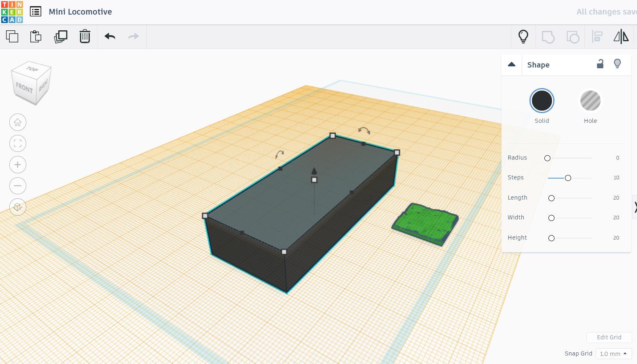The image size is (637, 364).
Task: Open the Edit Grid settings
Action: point(609,337)
